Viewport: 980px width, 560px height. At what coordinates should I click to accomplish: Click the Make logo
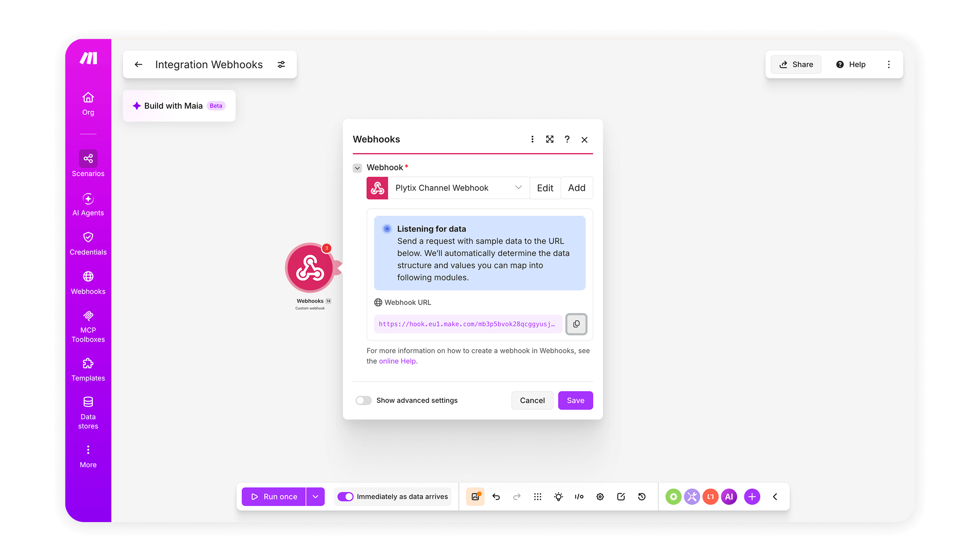click(89, 58)
